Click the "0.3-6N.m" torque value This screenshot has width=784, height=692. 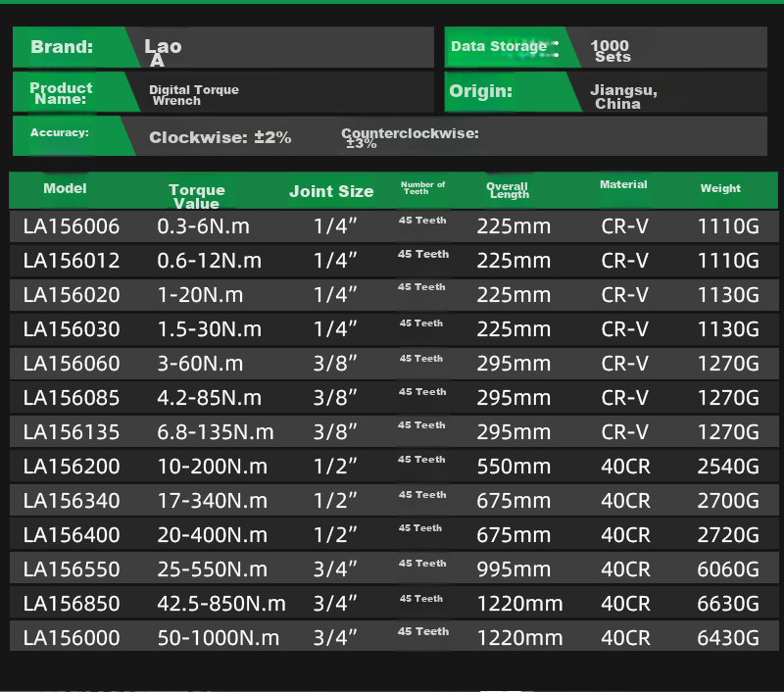[204, 226]
